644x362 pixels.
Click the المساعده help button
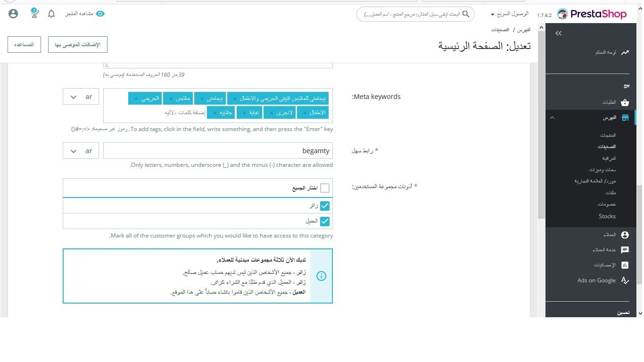(24, 44)
